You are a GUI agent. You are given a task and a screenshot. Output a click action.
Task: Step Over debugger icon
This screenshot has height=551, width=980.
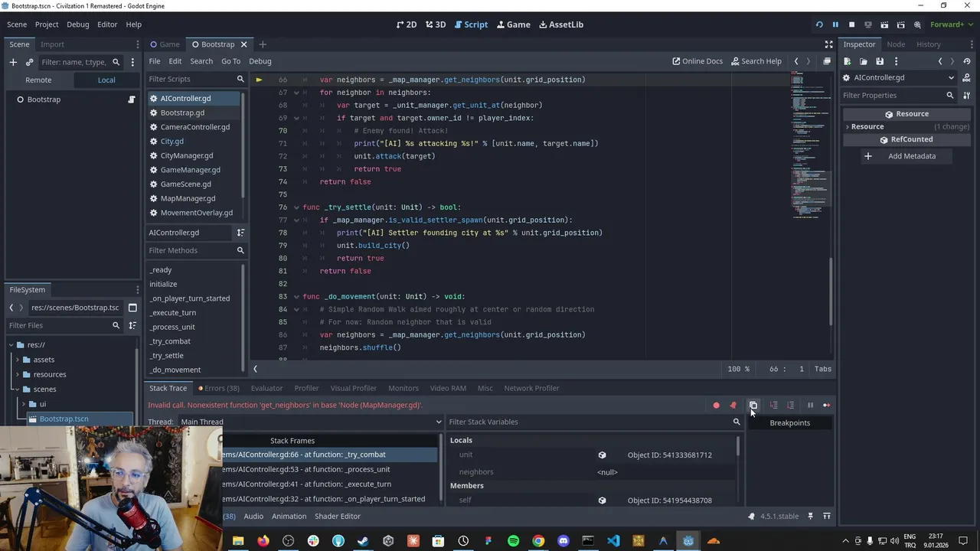pos(791,406)
